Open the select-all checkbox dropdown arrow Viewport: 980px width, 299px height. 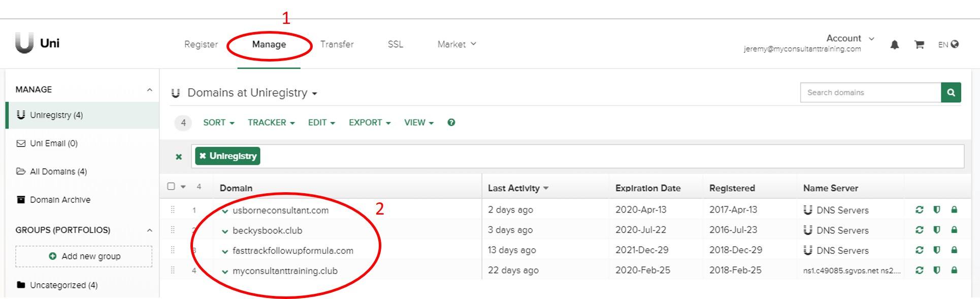coord(183,187)
